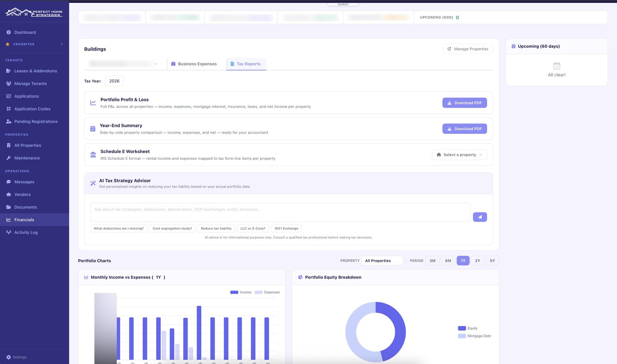
Task: Click the paper-plane send icon in AI advisor
Action: pyautogui.click(x=480, y=217)
